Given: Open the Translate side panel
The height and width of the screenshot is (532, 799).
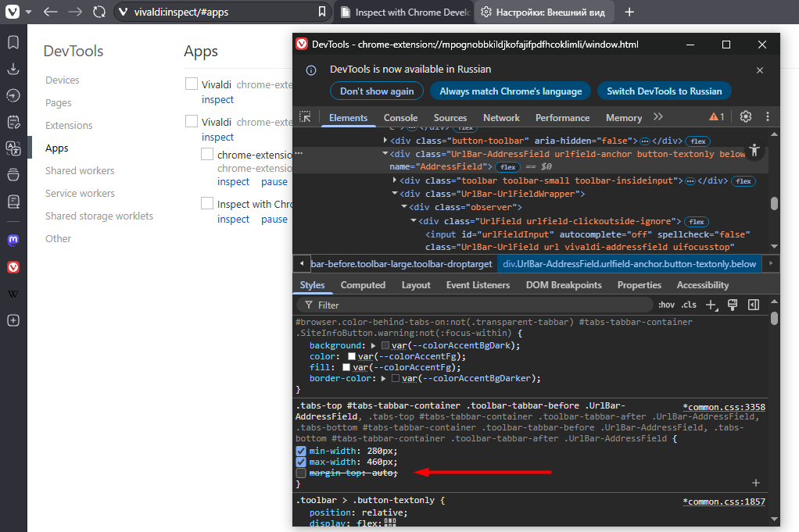Looking at the screenshot, I should click(x=13, y=148).
